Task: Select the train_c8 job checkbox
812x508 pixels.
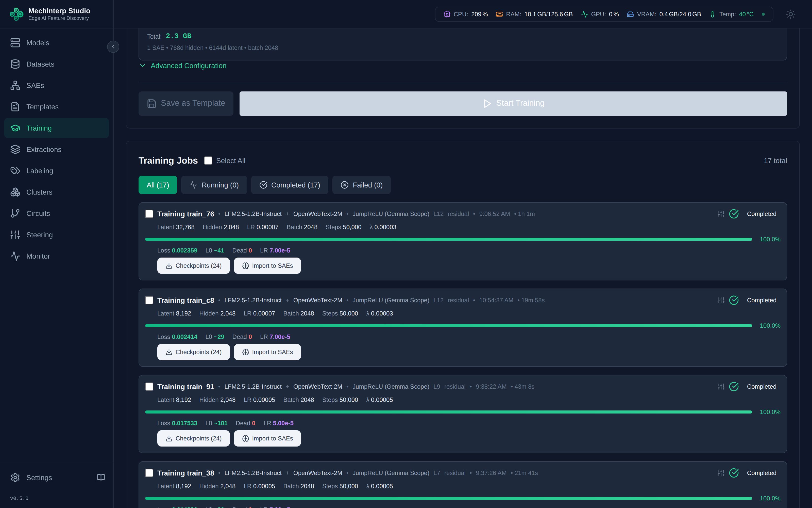Action: coord(149,300)
